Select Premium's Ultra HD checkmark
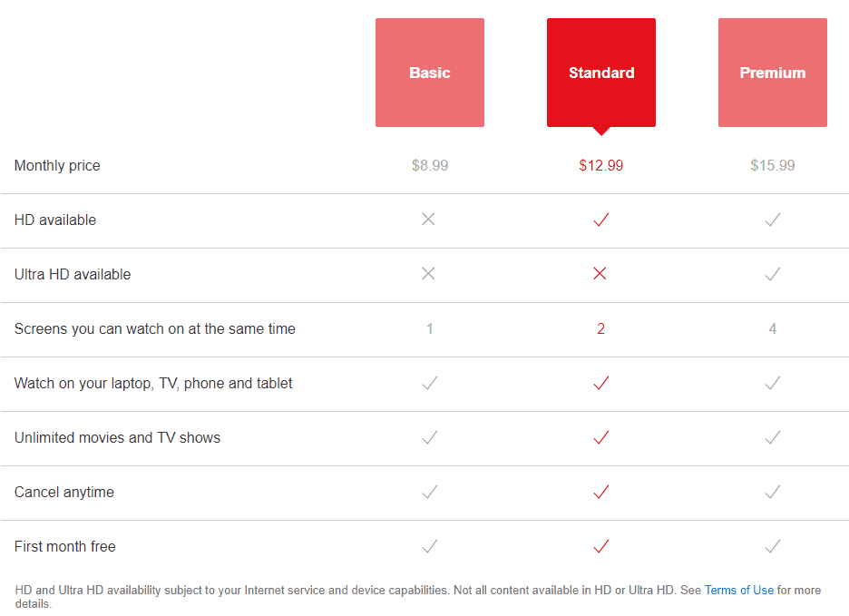This screenshot has width=849, height=616. point(772,274)
